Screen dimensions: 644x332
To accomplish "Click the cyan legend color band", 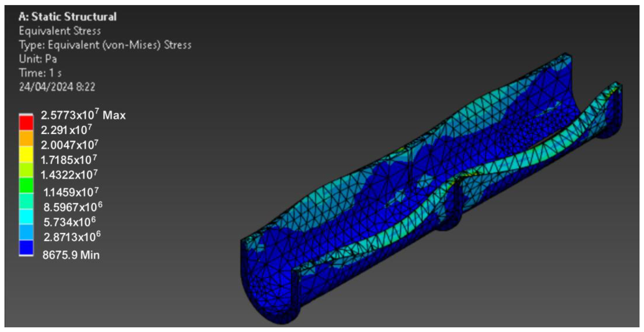I will pos(26,217).
